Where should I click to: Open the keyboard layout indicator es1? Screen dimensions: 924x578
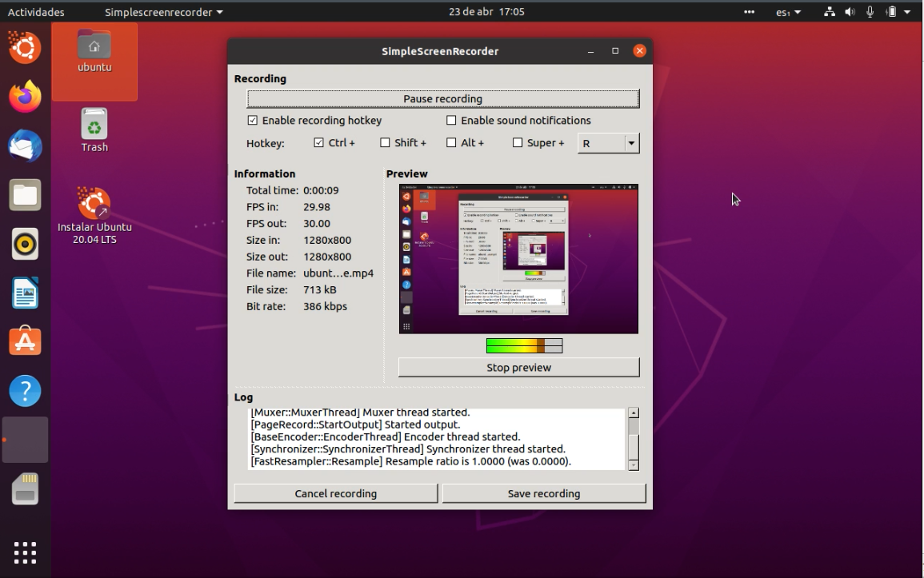(x=785, y=12)
